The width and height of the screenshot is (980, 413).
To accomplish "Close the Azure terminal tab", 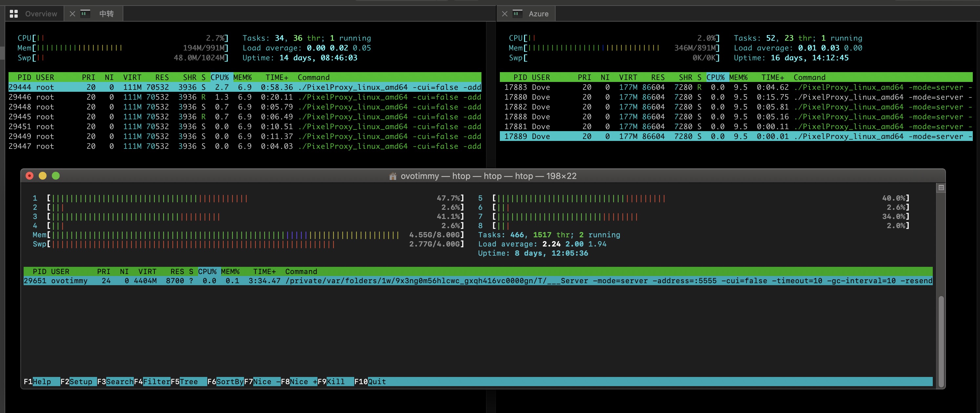I will 504,14.
